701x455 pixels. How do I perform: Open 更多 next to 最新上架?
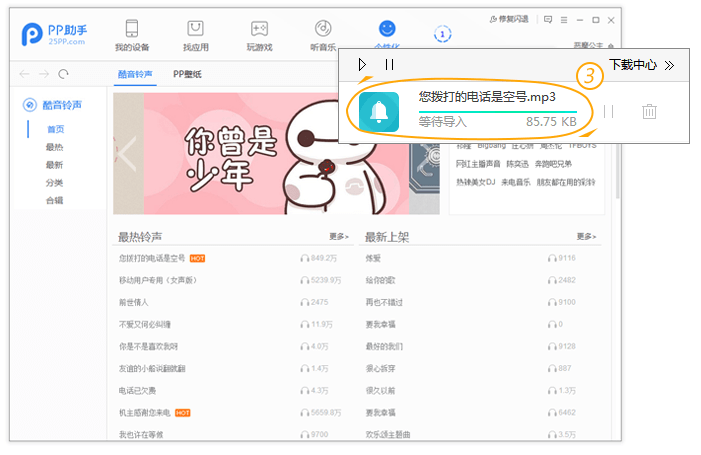[586, 236]
